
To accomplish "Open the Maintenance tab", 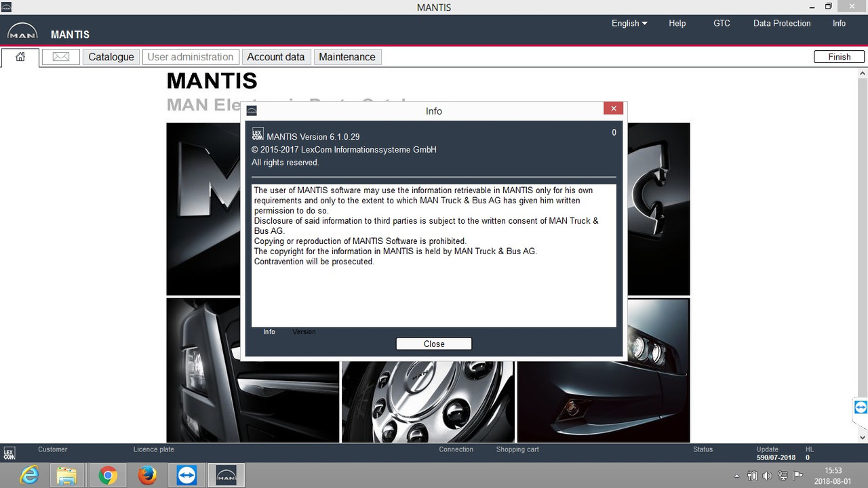I will 347,57.
